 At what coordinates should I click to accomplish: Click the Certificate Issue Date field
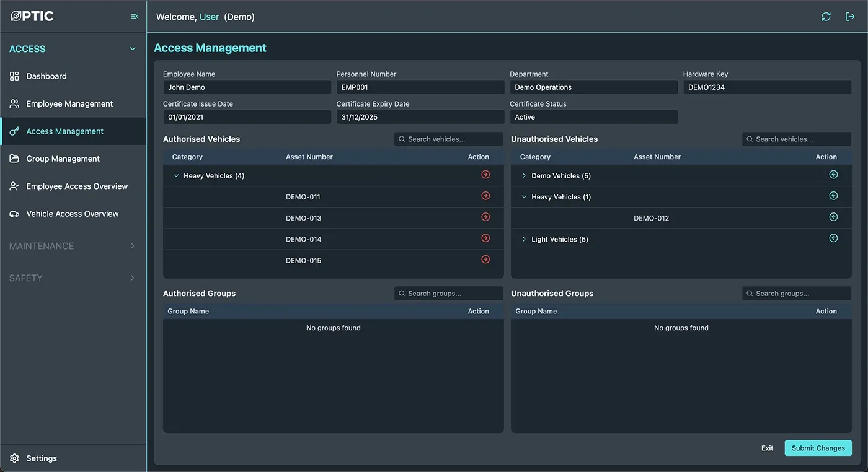point(247,117)
